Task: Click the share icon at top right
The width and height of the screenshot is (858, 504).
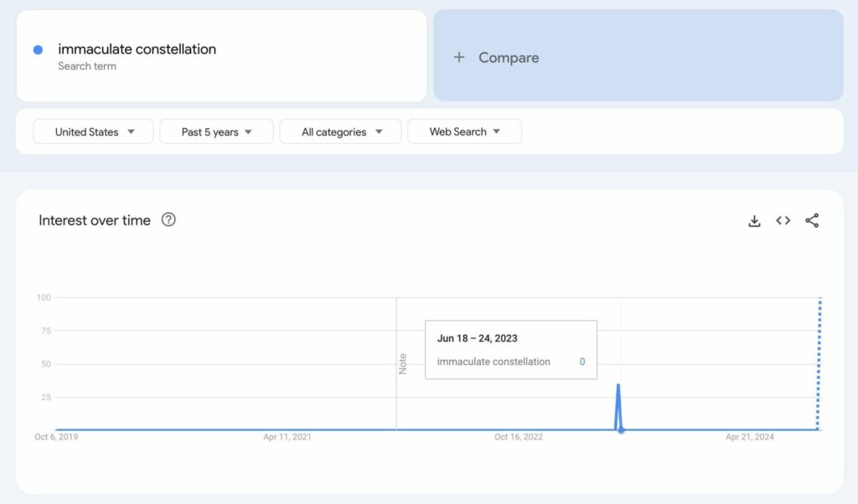Action: 811,220
